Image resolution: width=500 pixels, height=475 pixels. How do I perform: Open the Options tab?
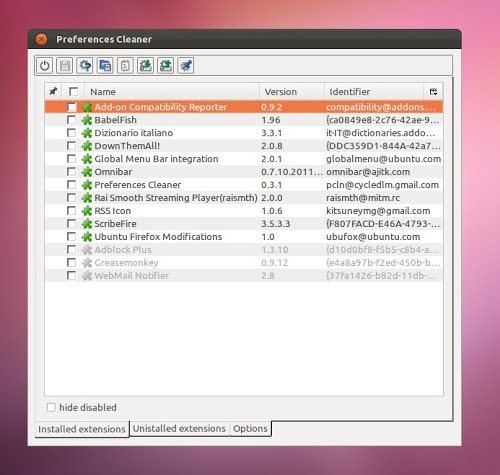250,428
